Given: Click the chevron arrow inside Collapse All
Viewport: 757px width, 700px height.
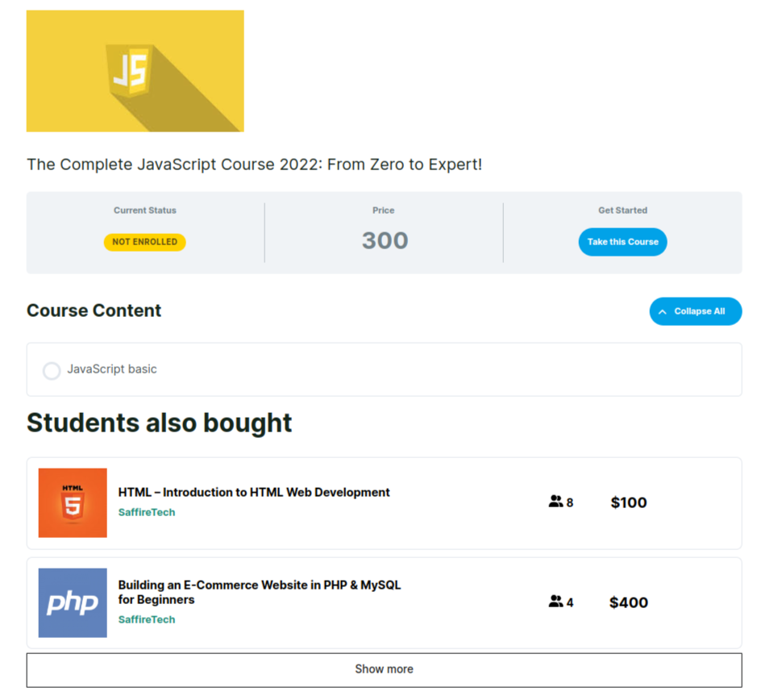Looking at the screenshot, I should click(663, 312).
